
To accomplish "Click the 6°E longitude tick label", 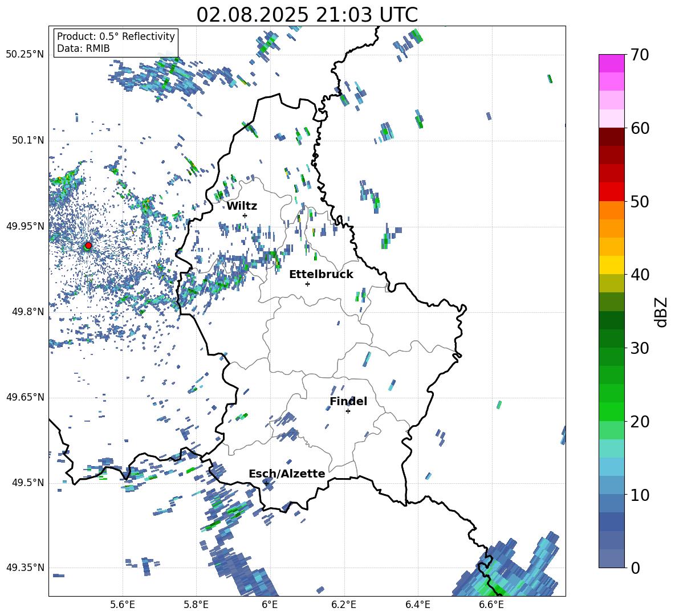I will 270,605.
